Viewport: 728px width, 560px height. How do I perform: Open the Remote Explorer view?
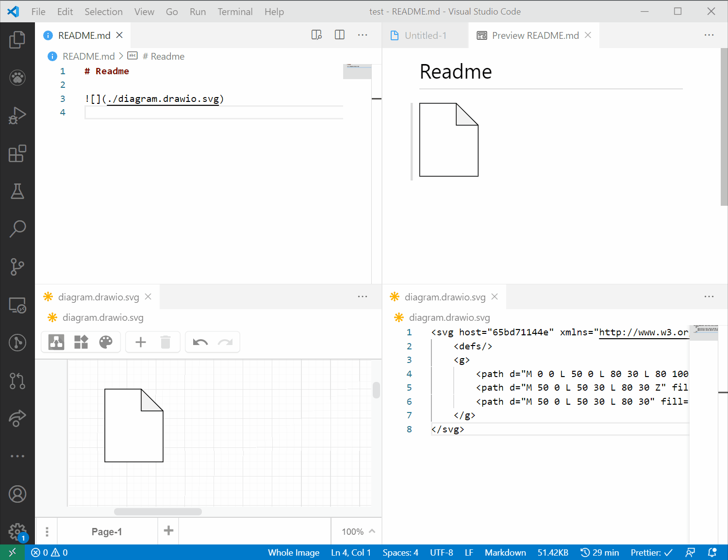17,305
